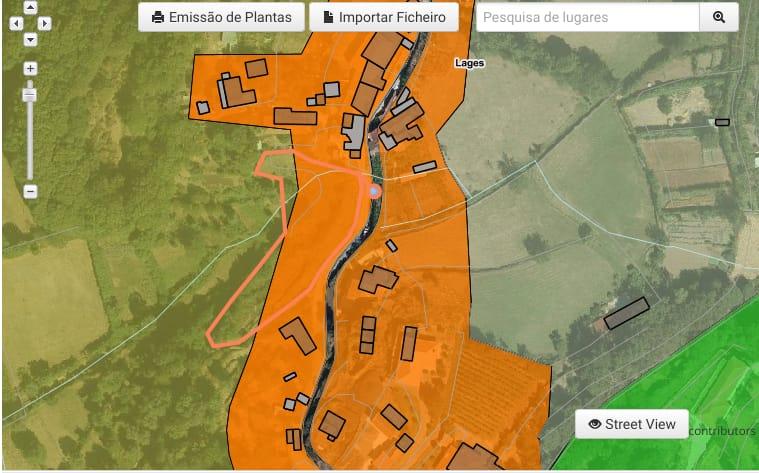Zoom out with the minus button
The image size is (759, 473).
pos(30,192)
